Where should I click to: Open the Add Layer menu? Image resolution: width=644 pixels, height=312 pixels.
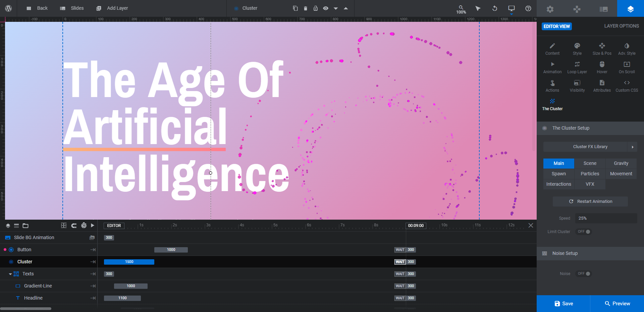click(112, 8)
